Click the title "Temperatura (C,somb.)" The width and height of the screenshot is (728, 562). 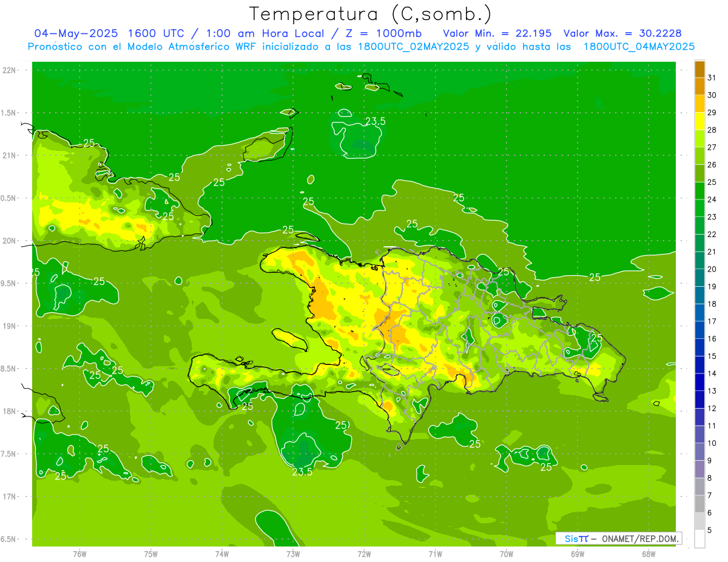(x=370, y=15)
